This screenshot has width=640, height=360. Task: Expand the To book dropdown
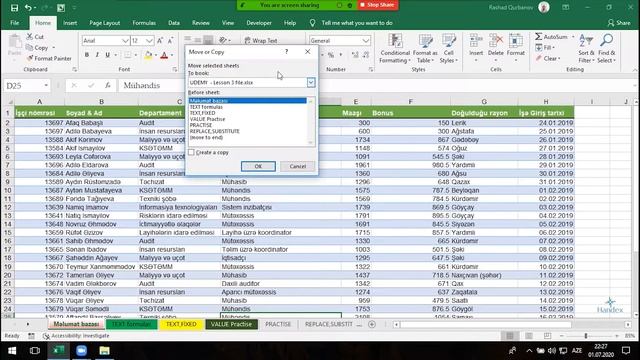pos(311,82)
